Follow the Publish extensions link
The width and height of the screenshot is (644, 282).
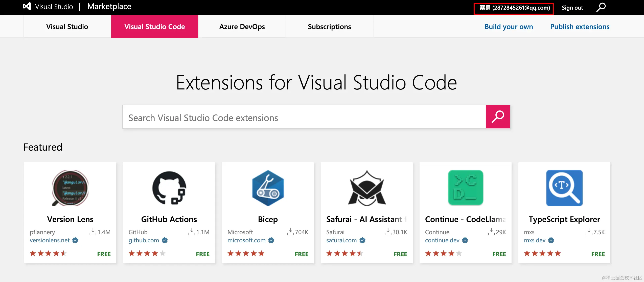[x=580, y=27]
